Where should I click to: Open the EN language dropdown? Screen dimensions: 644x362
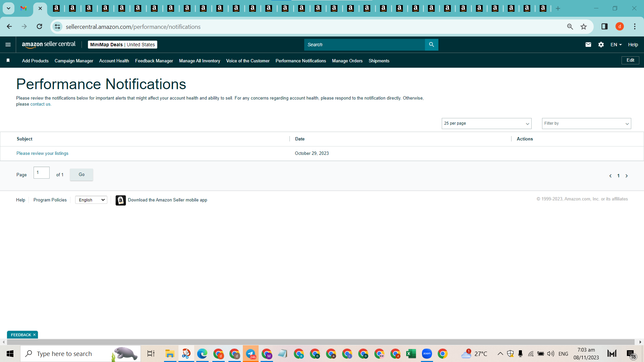[x=616, y=45]
